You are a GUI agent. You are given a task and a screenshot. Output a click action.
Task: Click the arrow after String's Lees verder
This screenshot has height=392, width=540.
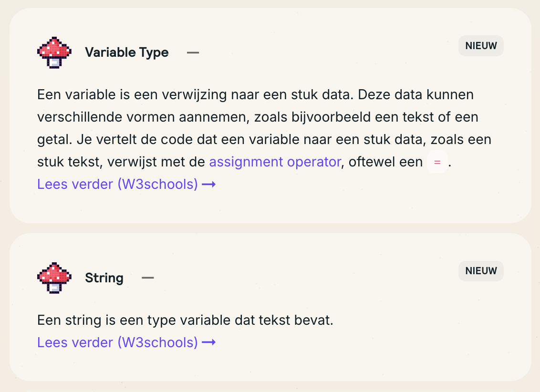click(209, 342)
